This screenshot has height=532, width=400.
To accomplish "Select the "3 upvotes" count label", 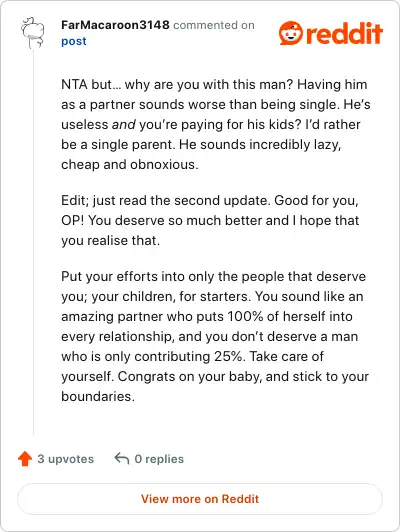I will 65,459.
